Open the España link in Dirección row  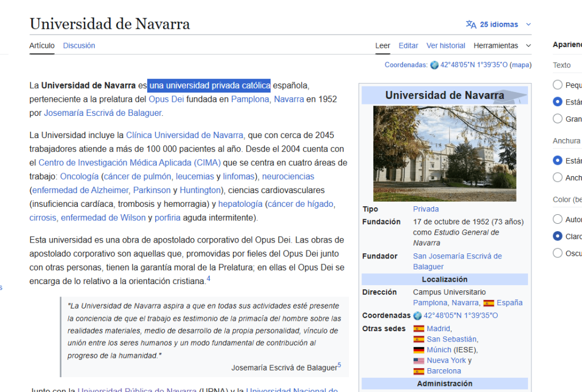(509, 303)
